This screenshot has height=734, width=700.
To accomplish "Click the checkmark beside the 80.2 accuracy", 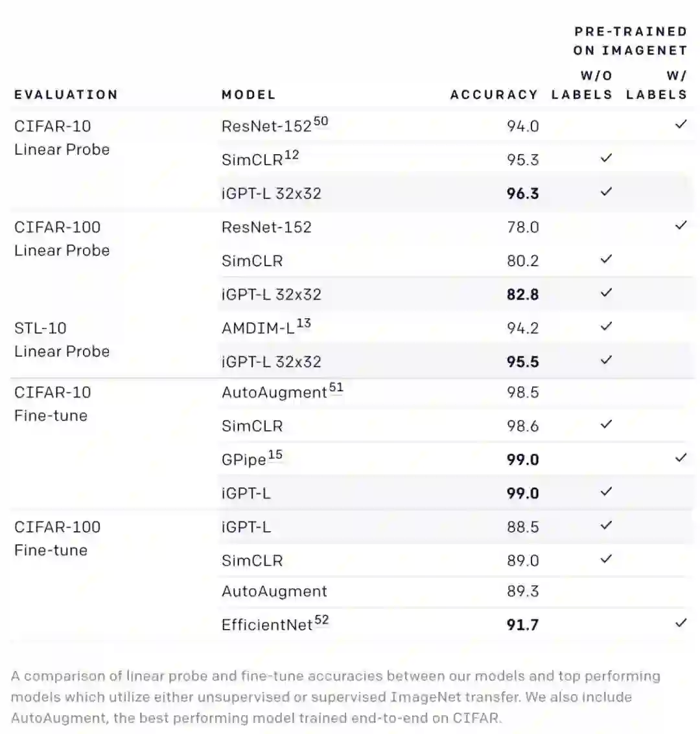I will click(606, 259).
